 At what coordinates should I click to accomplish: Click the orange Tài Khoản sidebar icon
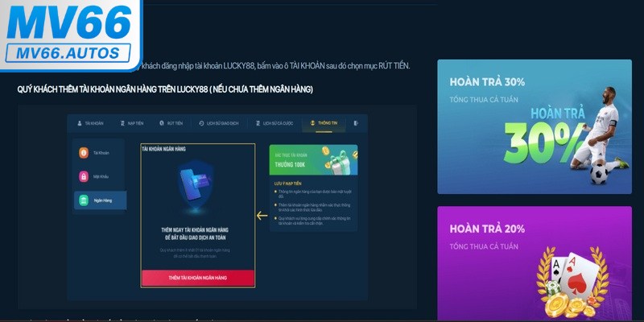coord(84,153)
